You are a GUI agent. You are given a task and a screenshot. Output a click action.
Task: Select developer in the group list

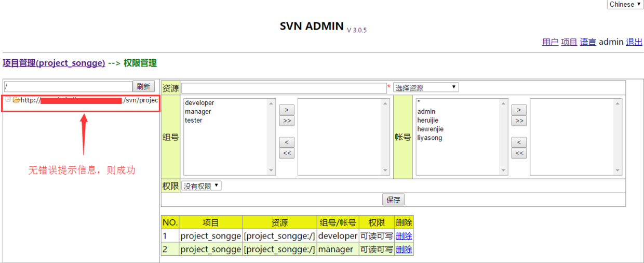[x=199, y=103]
